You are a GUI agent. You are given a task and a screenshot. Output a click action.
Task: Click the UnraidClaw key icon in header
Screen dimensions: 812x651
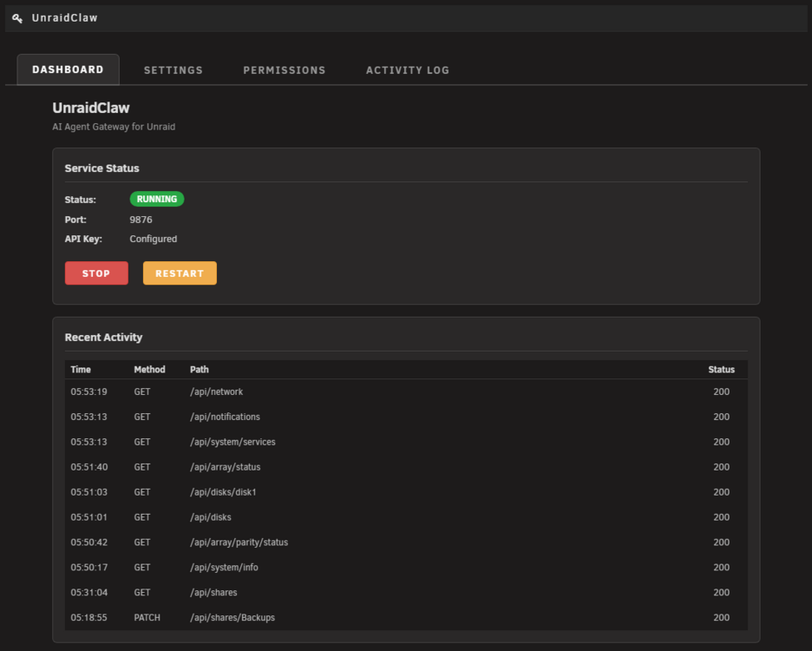tap(17, 18)
